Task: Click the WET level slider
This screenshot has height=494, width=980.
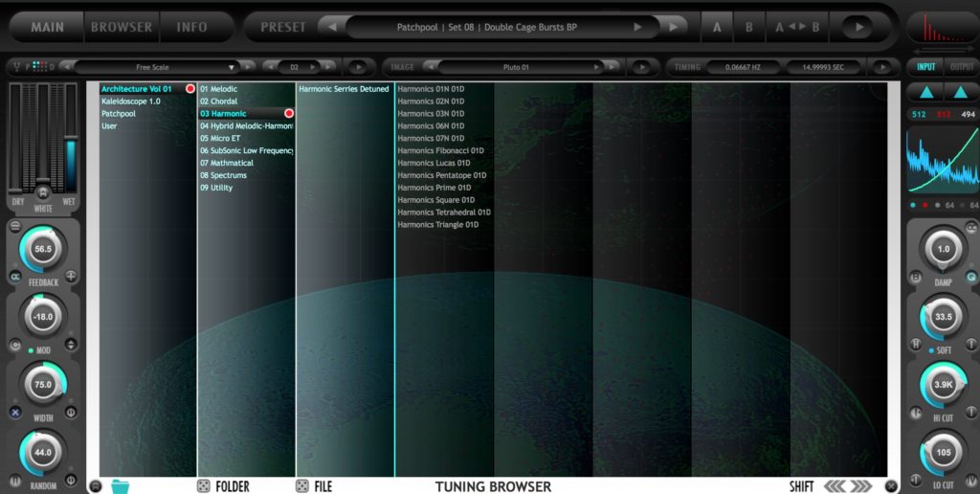Action: [x=71, y=138]
